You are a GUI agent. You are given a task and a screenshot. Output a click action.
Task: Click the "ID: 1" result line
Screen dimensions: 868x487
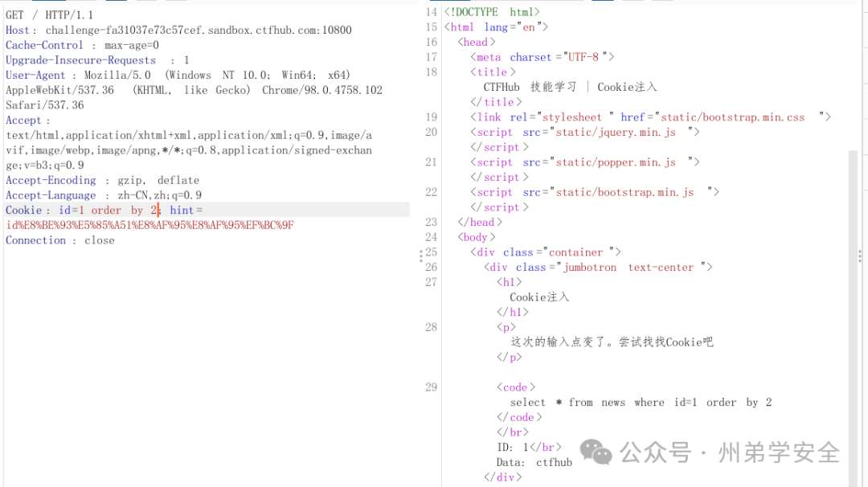pyautogui.click(x=529, y=447)
